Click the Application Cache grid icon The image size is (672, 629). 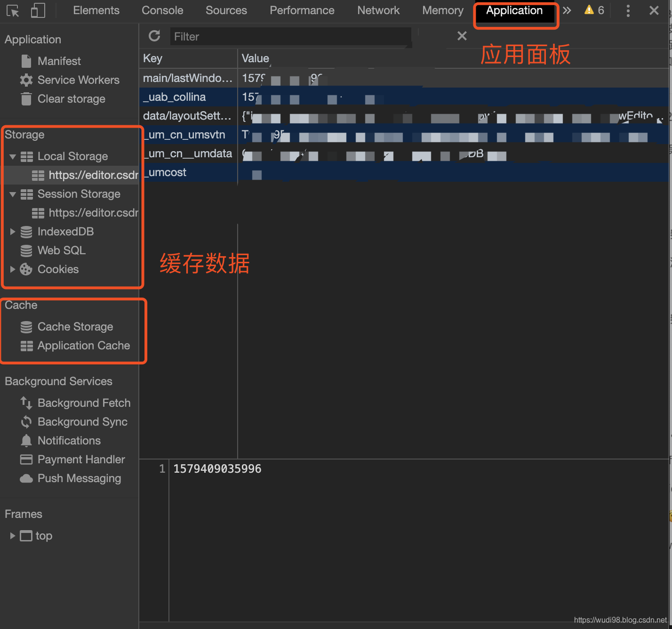point(27,346)
